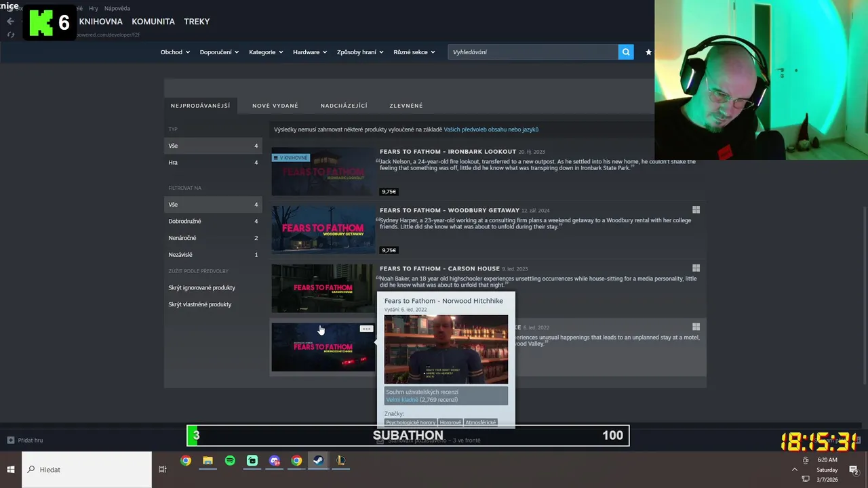The width and height of the screenshot is (868, 488).
Task: Open first Chrome icon in taskbar
Action: (x=186, y=461)
